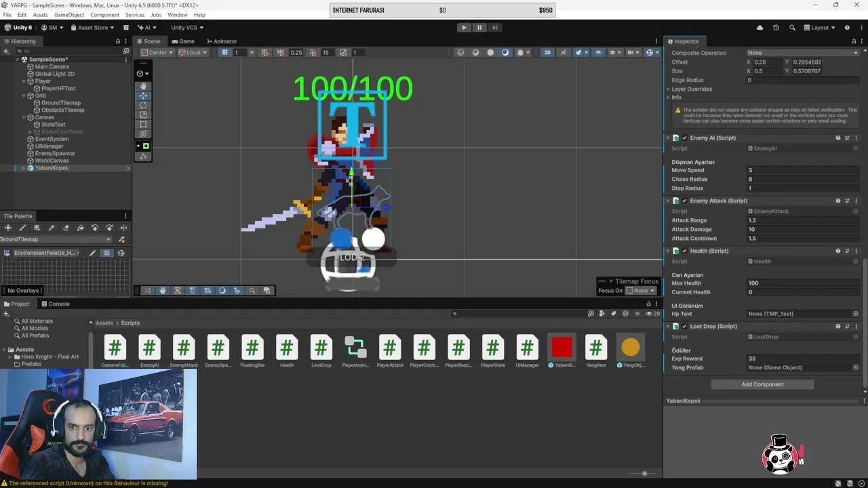This screenshot has width=868, height=488.
Task: Open the Unity VCS dropdown
Action: (x=186, y=28)
